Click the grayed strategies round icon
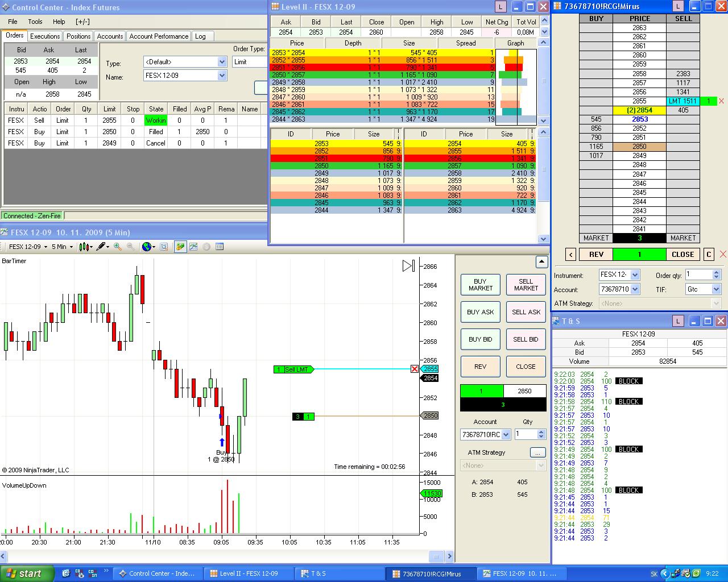This screenshot has height=582, width=728. coord(206,247)
